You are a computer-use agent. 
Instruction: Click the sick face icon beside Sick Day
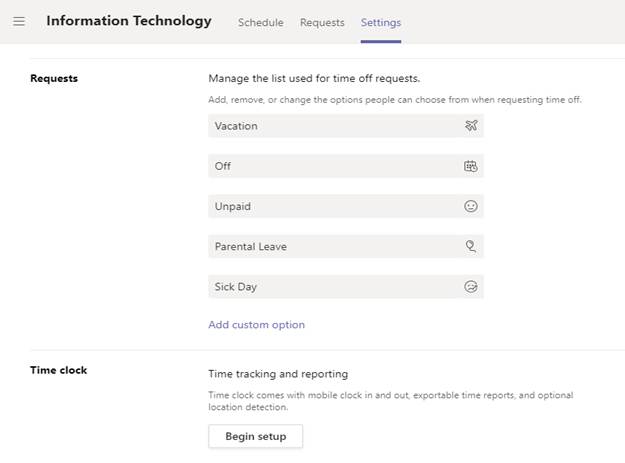(x=471, y=286)
